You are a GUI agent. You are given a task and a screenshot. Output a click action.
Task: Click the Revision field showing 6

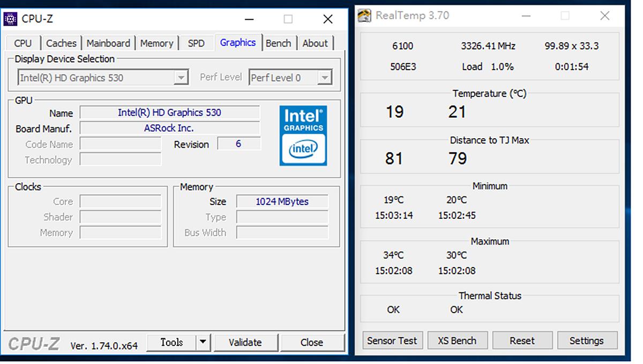click(239, 144)
